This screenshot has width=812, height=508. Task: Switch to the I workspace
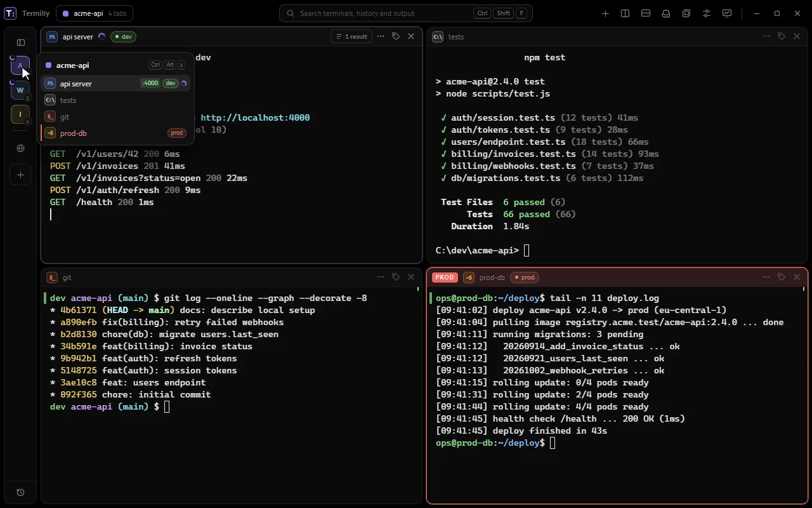coord(20,114)
